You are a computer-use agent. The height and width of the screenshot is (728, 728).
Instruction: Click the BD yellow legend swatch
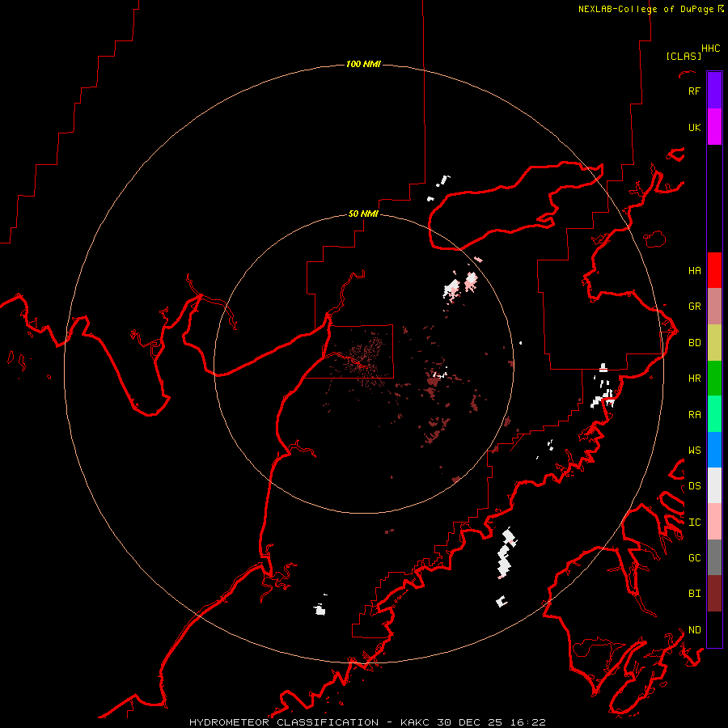tap(714, 343)
